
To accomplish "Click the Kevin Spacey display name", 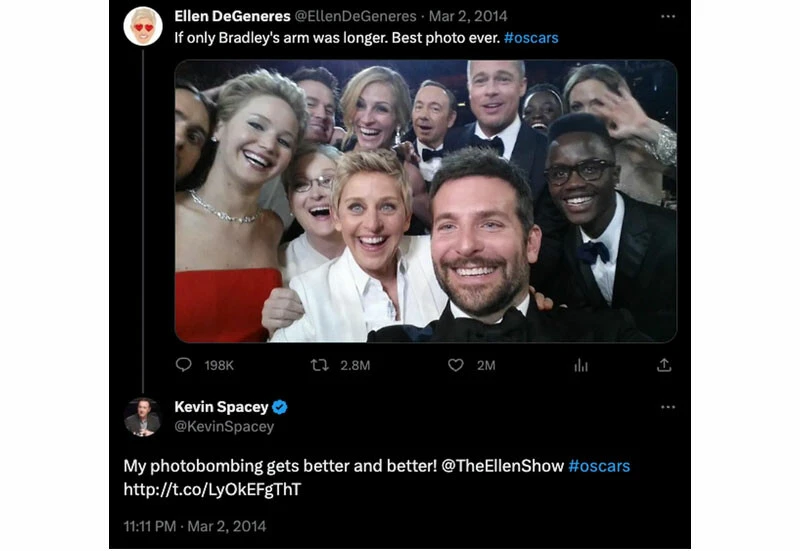I will click(222, 407).
